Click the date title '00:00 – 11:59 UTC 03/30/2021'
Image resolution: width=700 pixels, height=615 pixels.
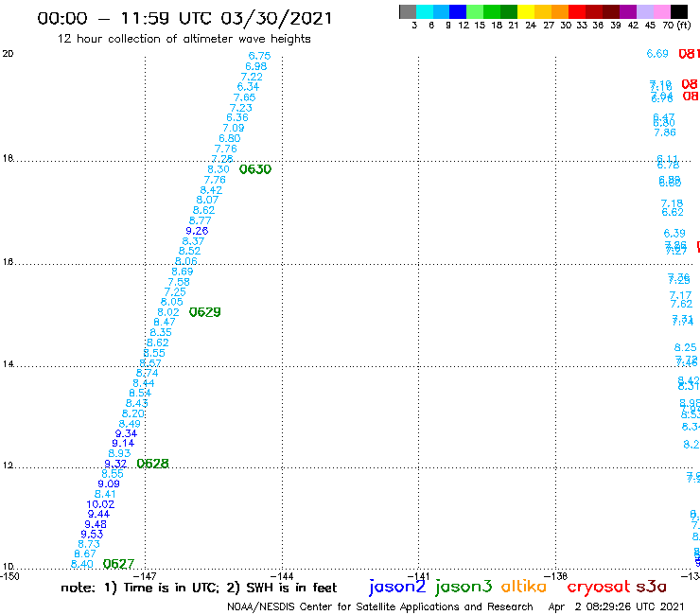click(x=184, y=18)
